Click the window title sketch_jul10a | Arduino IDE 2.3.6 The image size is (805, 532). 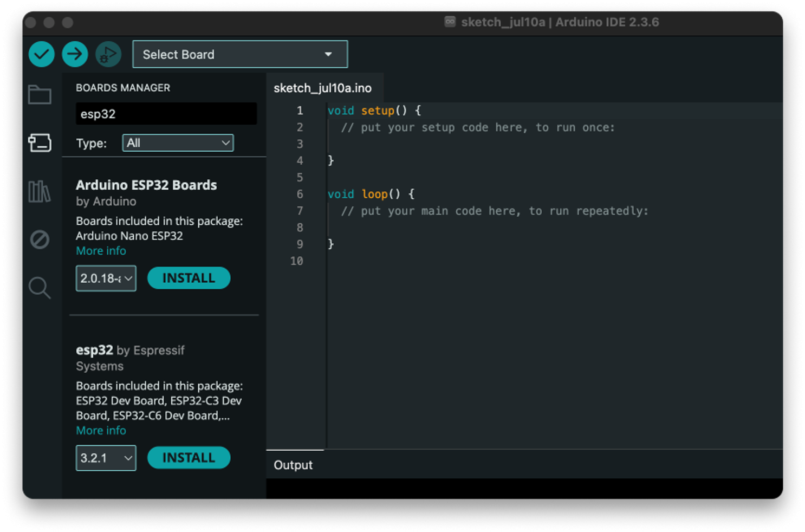560,22
